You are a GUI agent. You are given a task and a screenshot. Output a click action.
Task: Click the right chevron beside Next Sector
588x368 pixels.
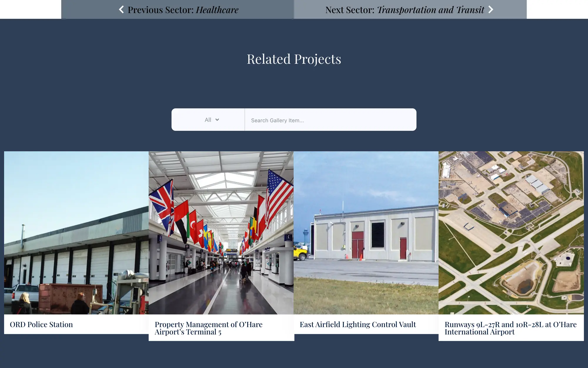coord(491,10)
